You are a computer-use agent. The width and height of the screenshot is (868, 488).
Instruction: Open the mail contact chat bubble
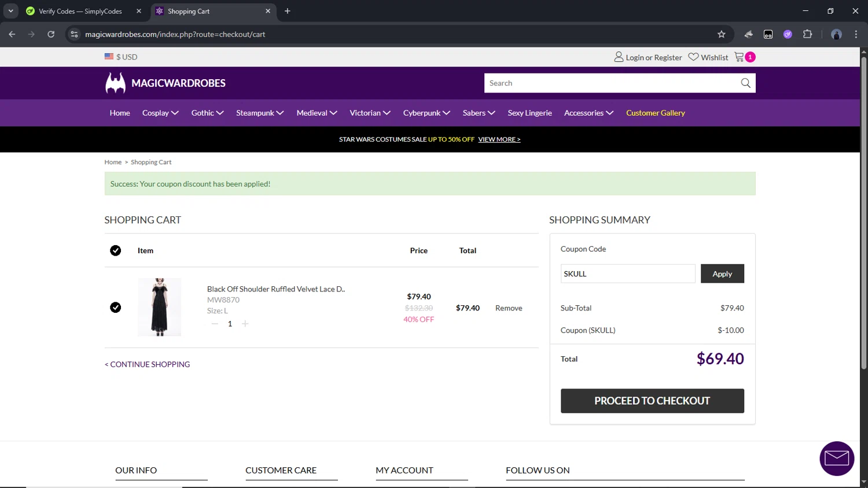(x=837, y=459)
